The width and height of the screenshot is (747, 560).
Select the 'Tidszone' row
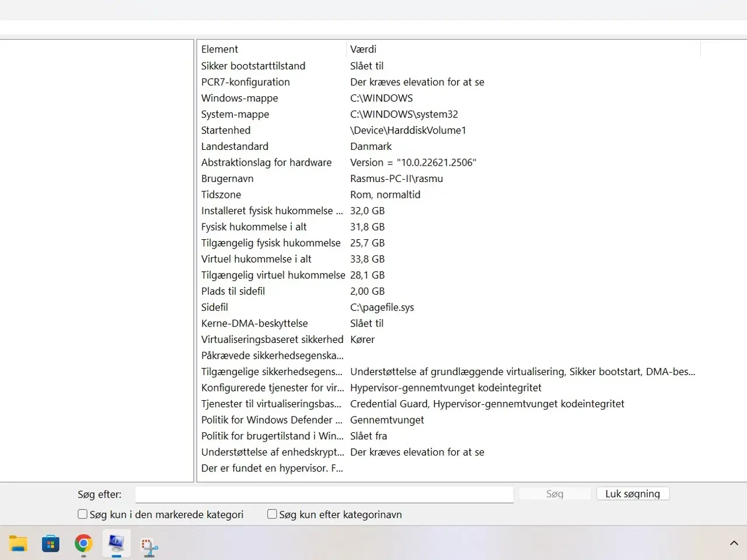221,194
